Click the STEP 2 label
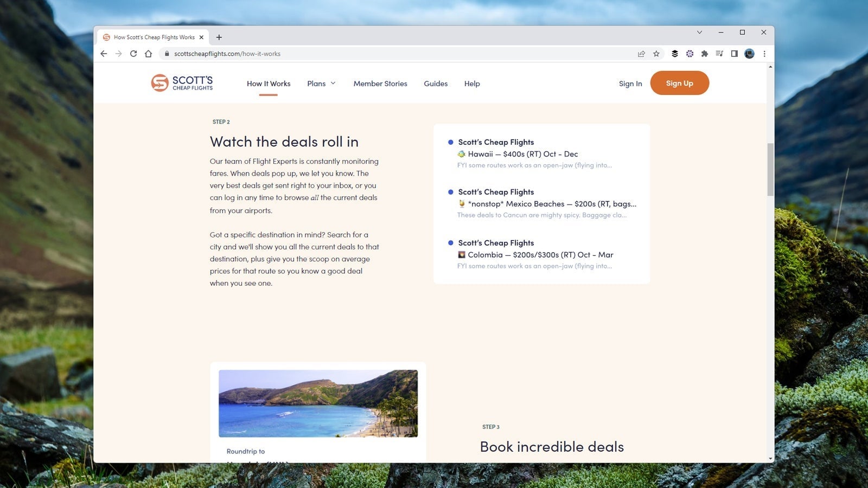Screen dimensions: 868x488 pyautogui.click(x=221, y=122)
